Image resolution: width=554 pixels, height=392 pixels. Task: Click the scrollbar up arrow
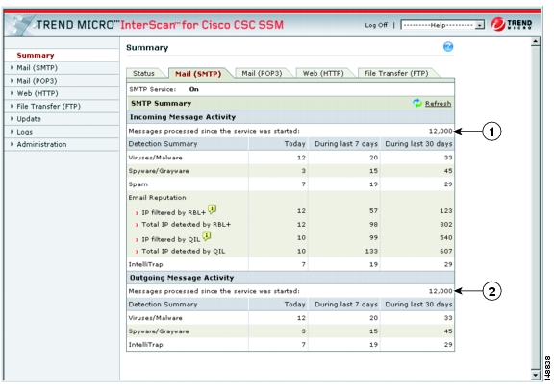point(536,41)
